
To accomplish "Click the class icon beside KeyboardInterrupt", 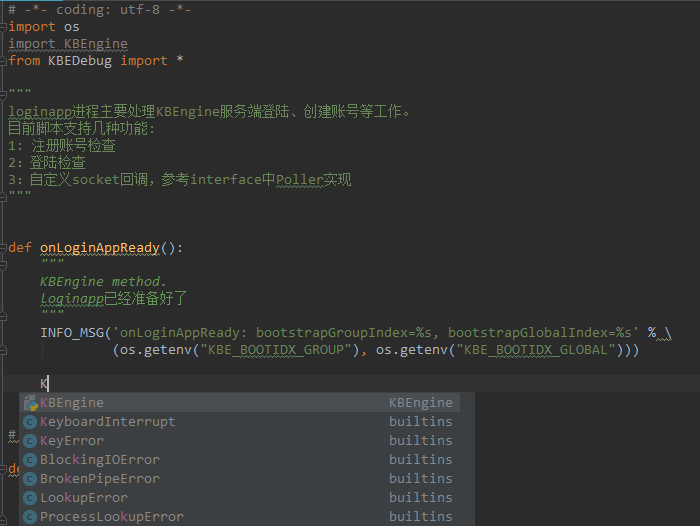I will click(30, 422).
